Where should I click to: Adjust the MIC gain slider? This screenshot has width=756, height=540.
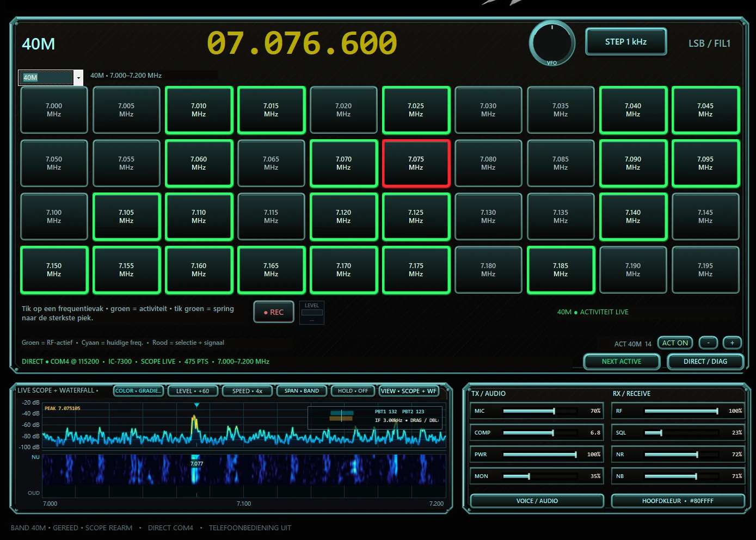(540, 411)
